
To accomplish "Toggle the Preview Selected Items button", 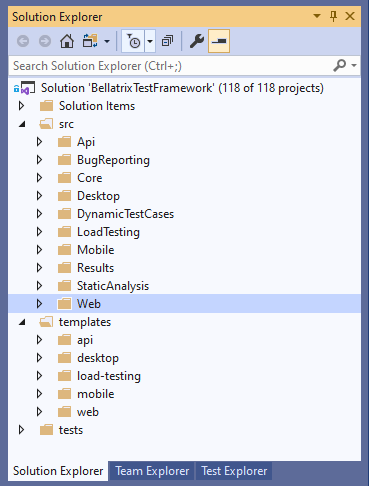I will 219,41.
